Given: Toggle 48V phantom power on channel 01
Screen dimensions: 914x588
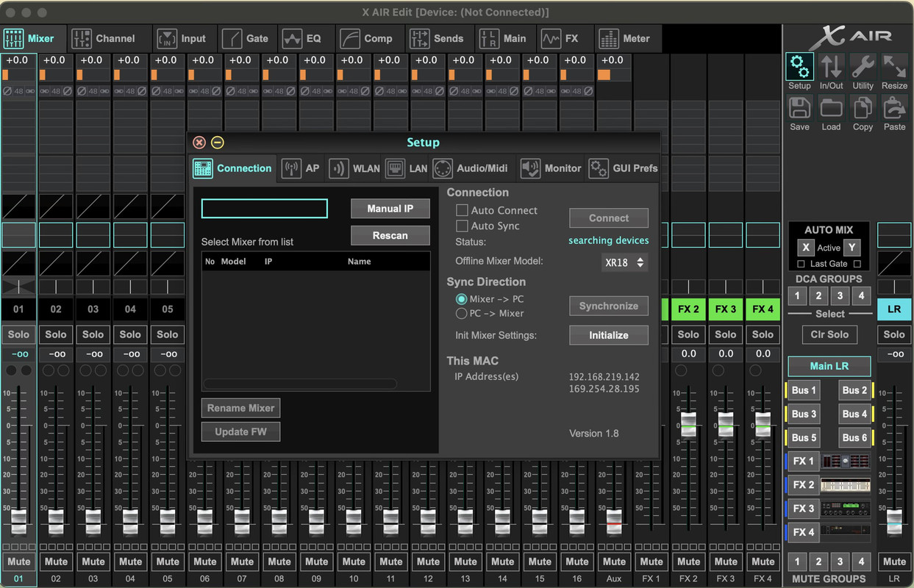Looking at the screenshot, I should click(x=18, y=91).
